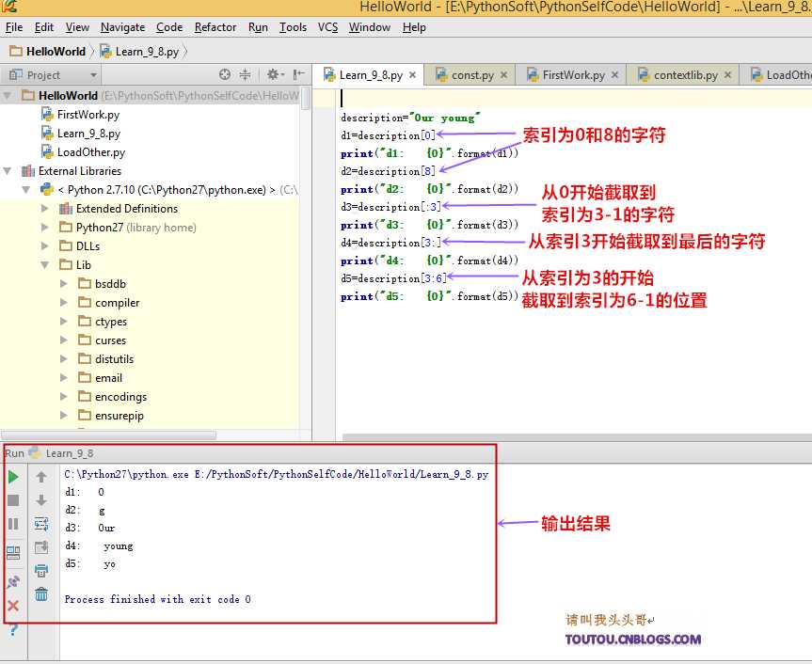The image size is (812, 664).
Task: Expand the Extended Definitions node
Action: [x=44, y=209]
